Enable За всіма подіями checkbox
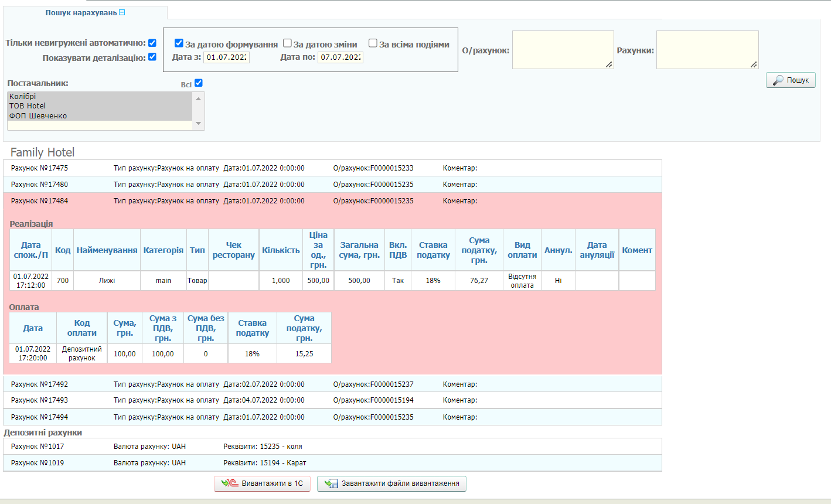The image size is (831, 504). [x=373, y=43]
